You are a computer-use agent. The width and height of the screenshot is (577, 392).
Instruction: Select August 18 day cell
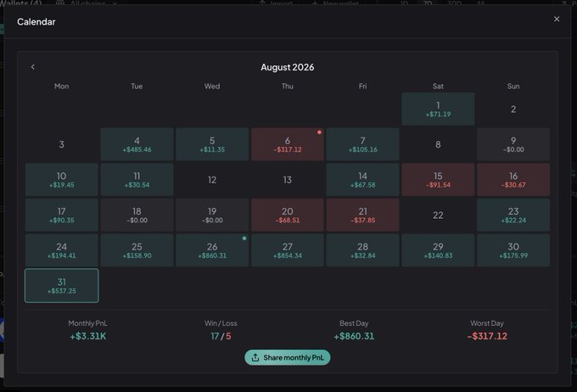[x=137, y=215]
